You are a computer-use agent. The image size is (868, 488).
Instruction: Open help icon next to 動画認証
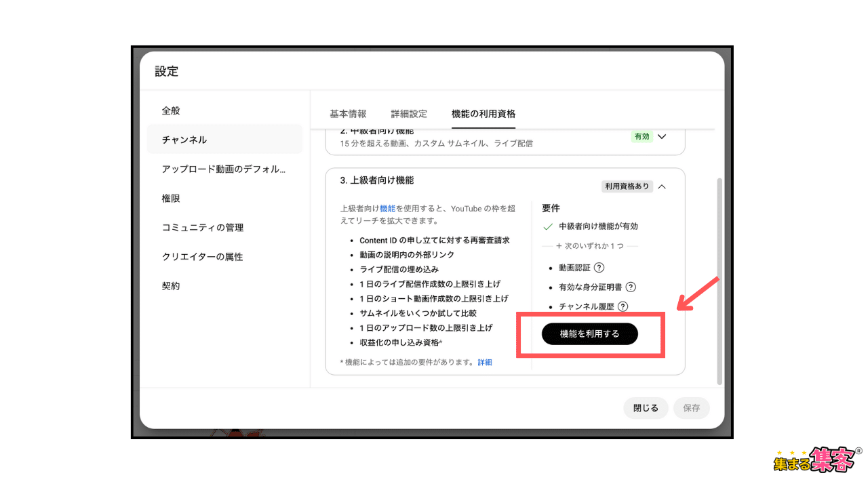coord(599,268)
